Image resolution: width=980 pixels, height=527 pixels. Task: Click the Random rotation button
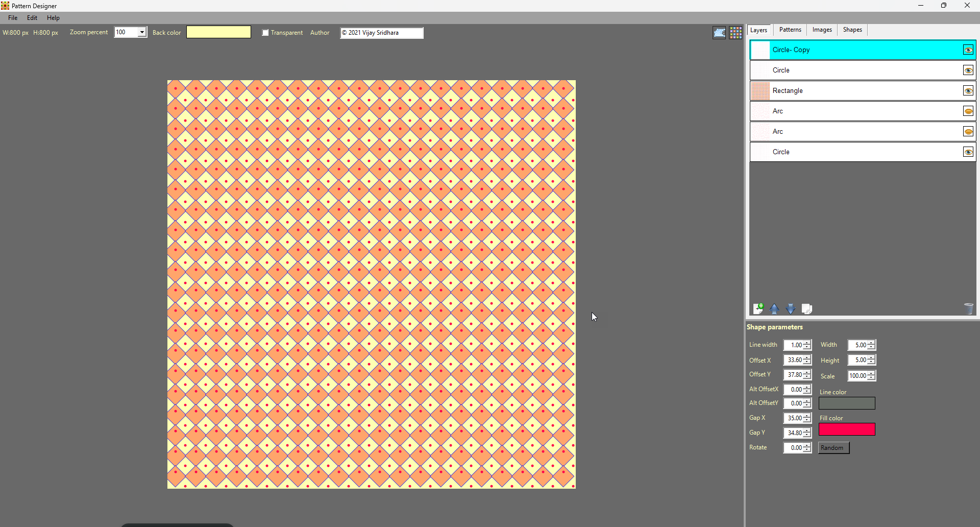(833, 447)
